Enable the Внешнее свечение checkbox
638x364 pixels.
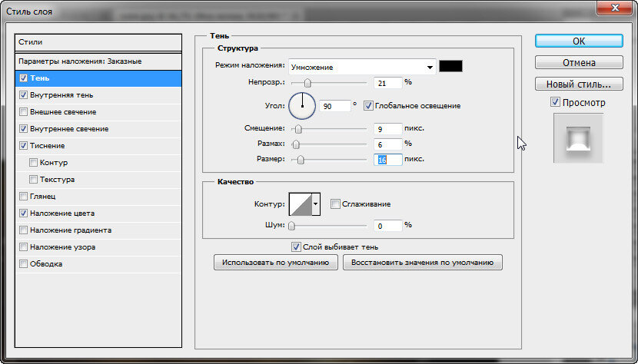click(24, 112)
